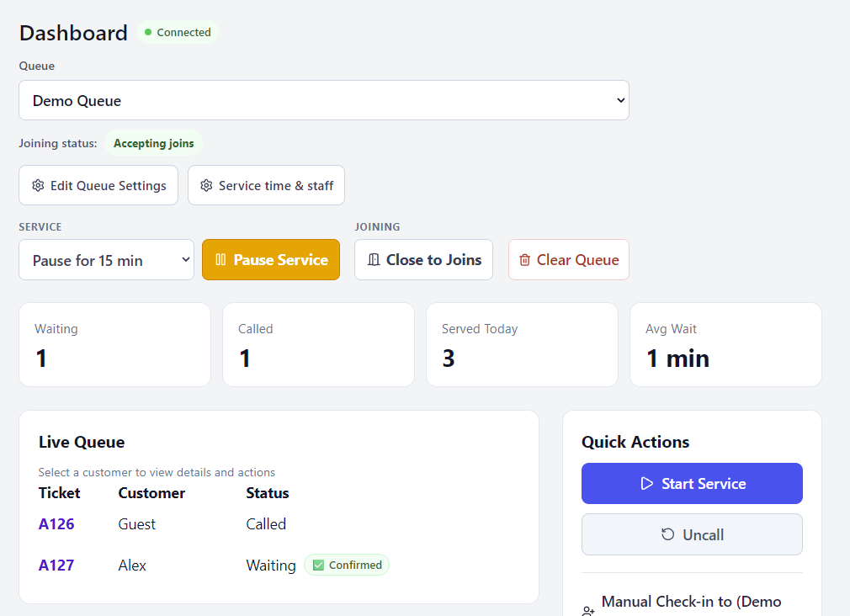
Task: Click the Dashboard page title
Action: tap(73, 33)
